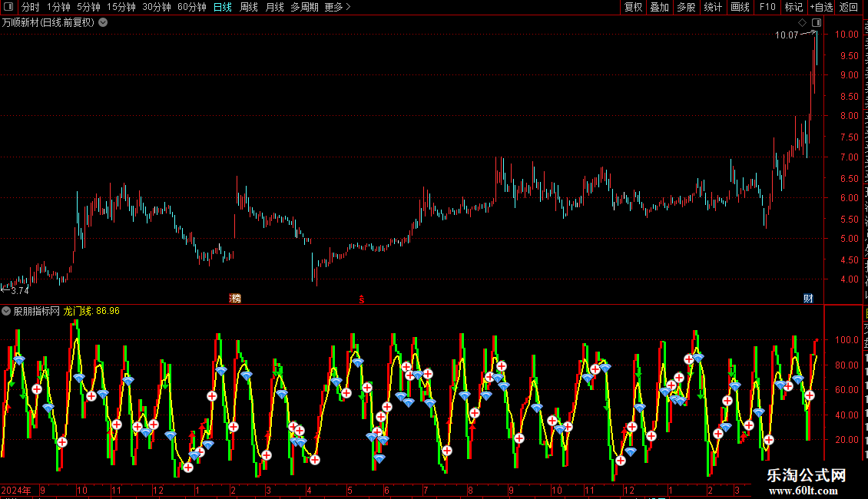Click the 返回 back button

[849, 7]
